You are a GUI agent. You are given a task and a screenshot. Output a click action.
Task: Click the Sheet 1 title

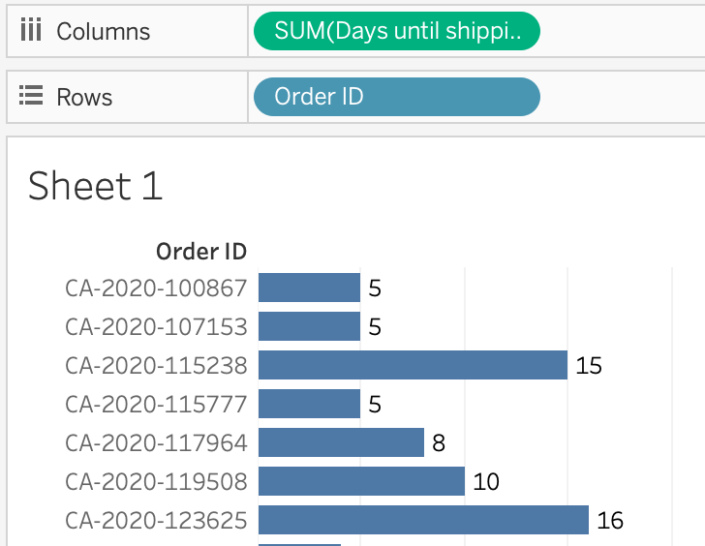point(95,187)
